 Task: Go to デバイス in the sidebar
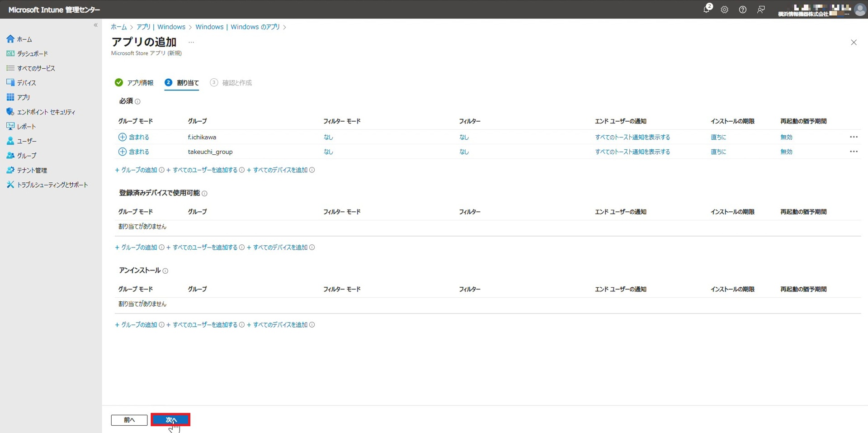[26, 83]
